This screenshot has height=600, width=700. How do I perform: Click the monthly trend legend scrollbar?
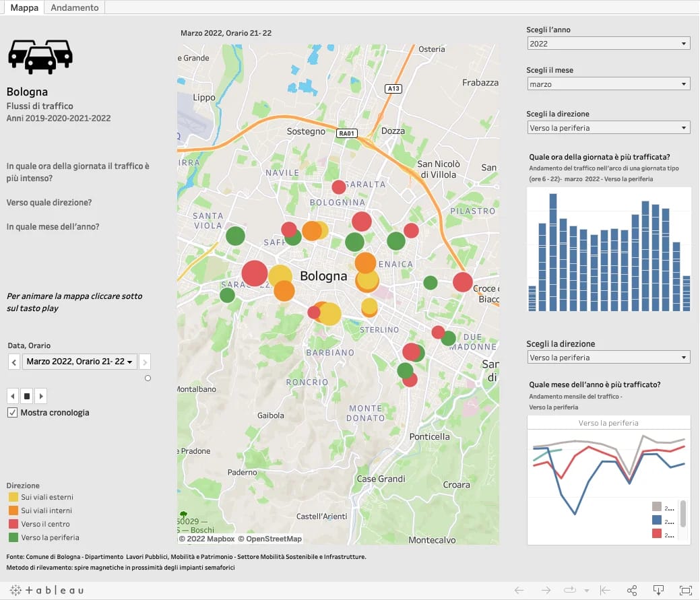point(683,513)
